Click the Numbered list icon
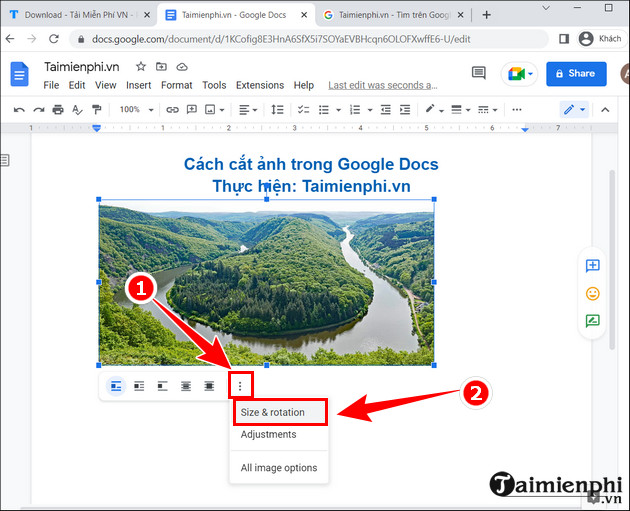This screenshot has width=630, height=511. point(355,110)
